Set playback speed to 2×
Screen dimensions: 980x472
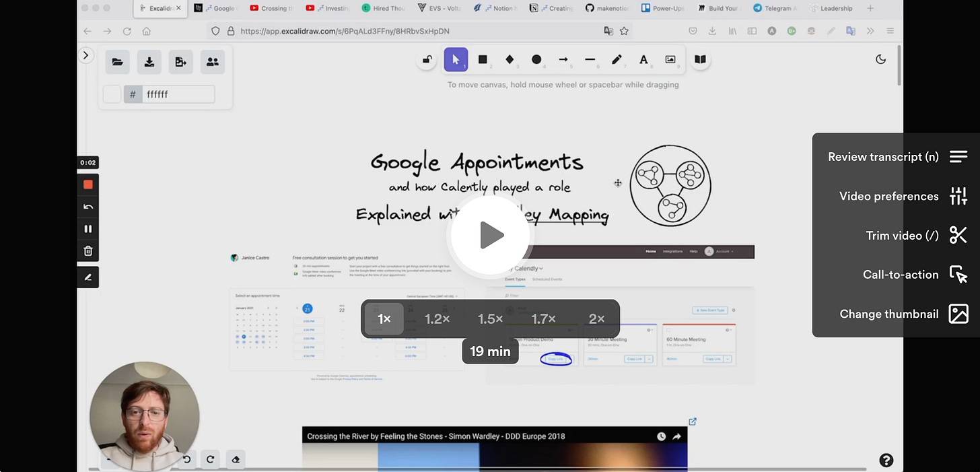(x=596, y=319)
